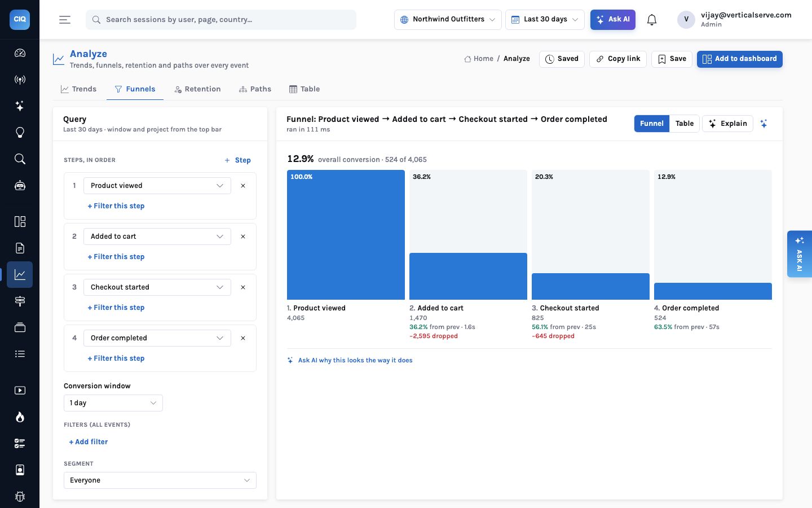Screen dimensions: 812x508
Task: Click Add filter under Filters
Action: [89, 442]
